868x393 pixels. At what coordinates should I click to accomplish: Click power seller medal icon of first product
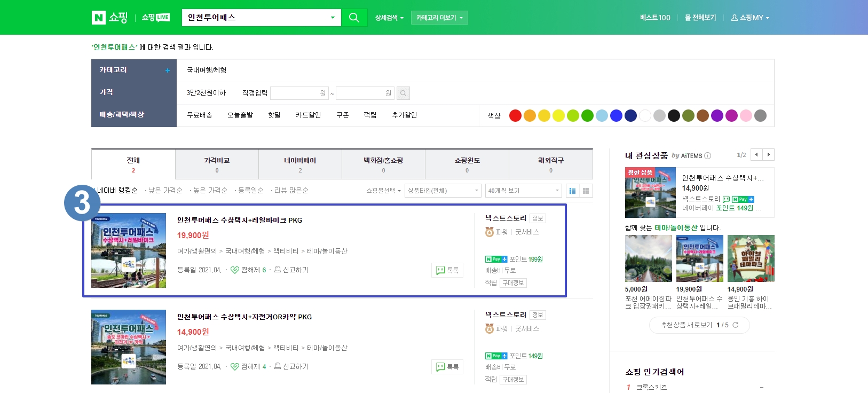[x=489, y=232]
